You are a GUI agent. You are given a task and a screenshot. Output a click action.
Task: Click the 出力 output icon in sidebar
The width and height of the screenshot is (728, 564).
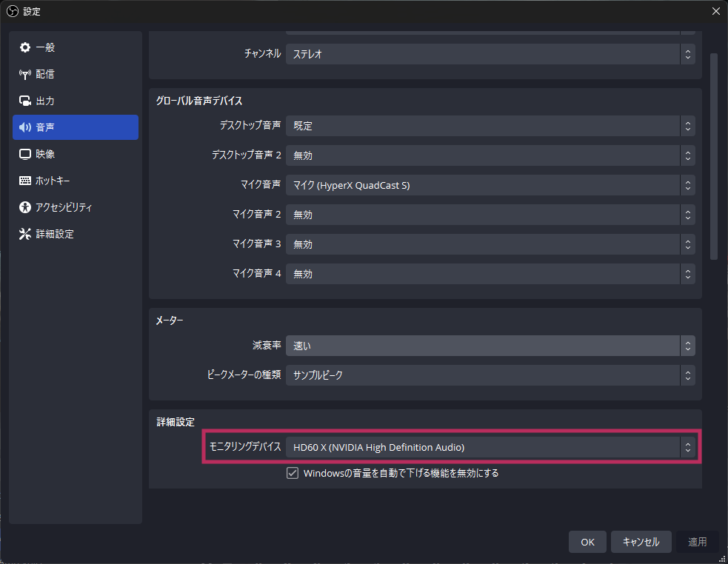point(25,101)
